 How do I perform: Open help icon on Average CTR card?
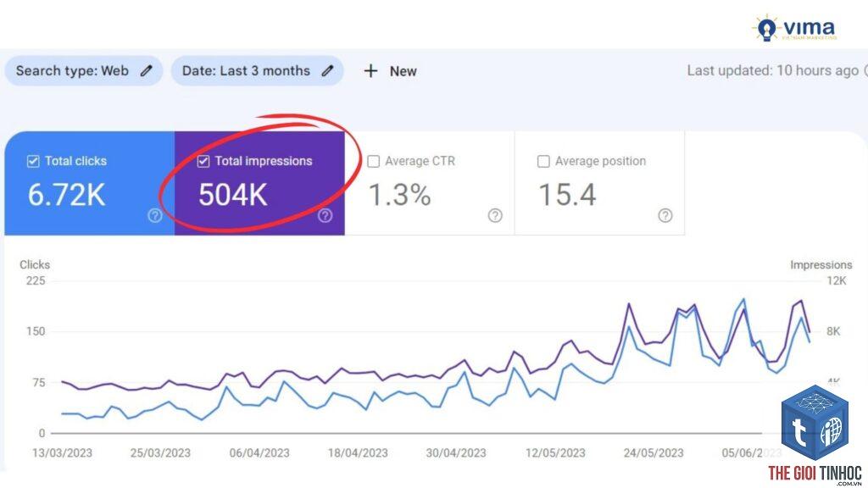[x=495, y=215]
